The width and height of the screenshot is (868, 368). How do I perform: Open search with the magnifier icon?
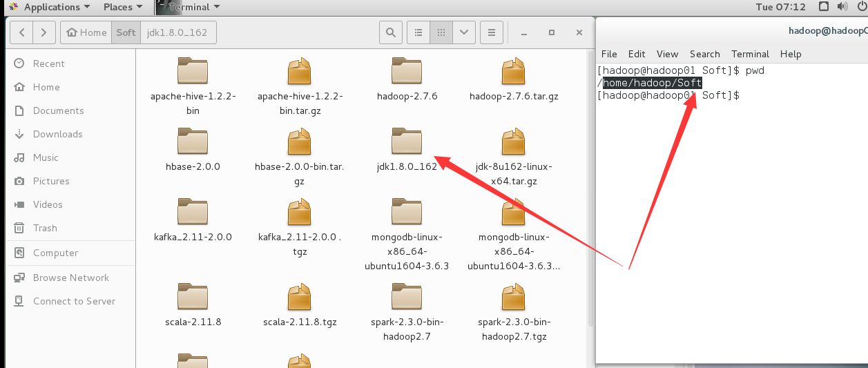pos(391,32)
